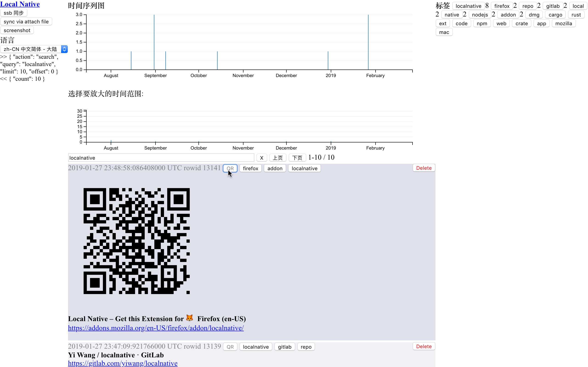Go to the previous page with 上页
This screenshot has width=588, height=367.
click(x=278, y=158)
